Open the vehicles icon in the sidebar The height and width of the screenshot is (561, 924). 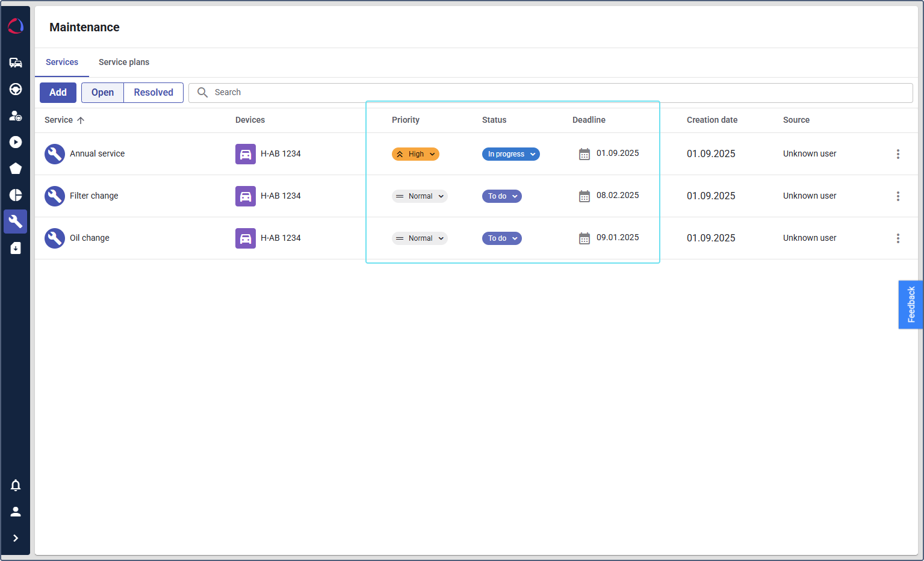click(16, 63)
